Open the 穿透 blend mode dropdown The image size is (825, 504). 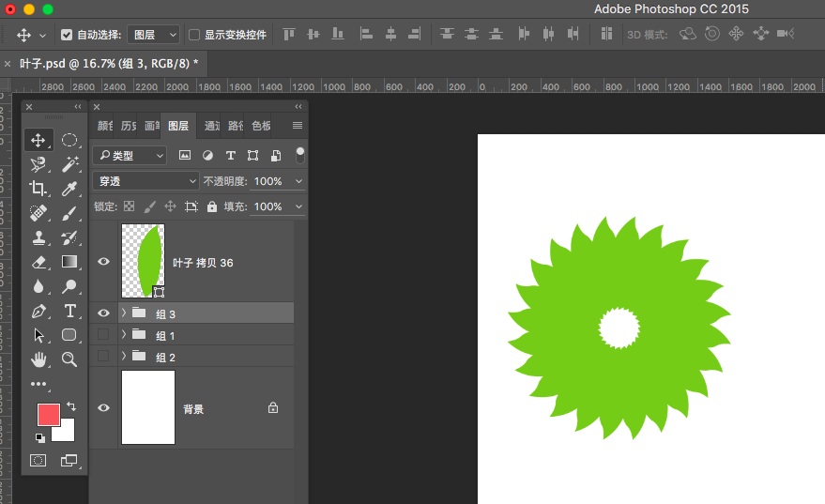145,181
